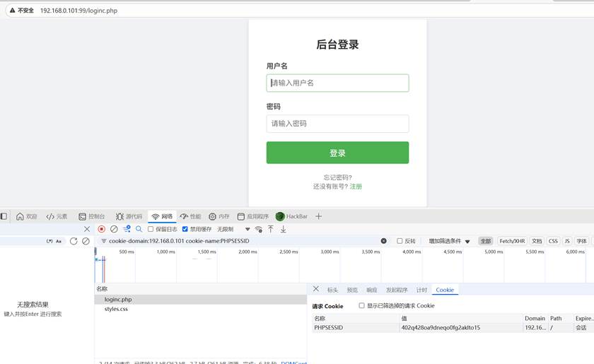Open the 计时 timing tab
594x364 pixels.
(421, 290)
